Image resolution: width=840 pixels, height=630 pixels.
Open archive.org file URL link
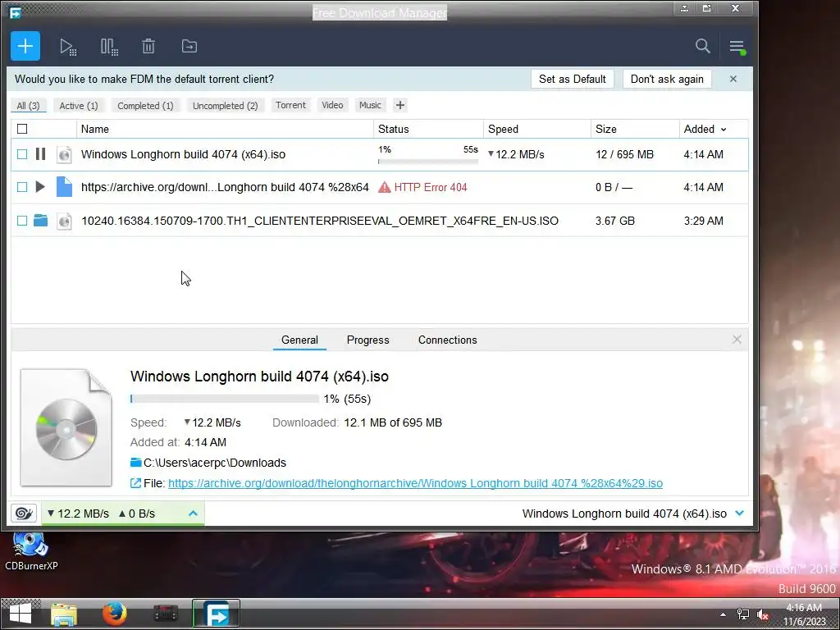415,483
